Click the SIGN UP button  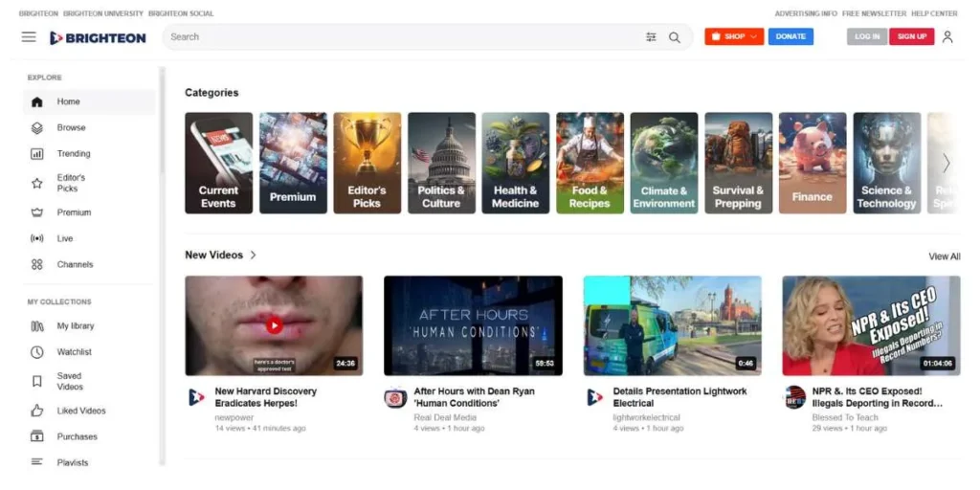pyautogui.click(x=912, y=37)
